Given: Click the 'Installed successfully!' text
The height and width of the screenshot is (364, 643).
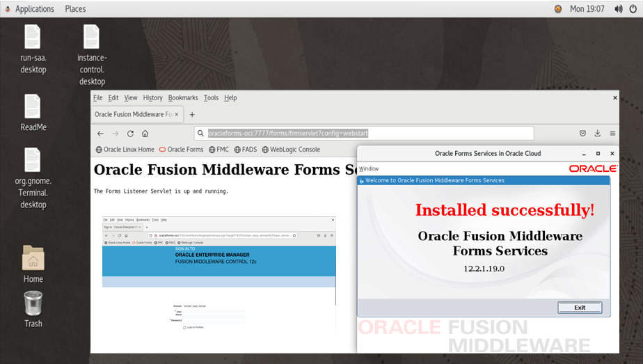Looking at the screenshot, I should click(505, 210).
